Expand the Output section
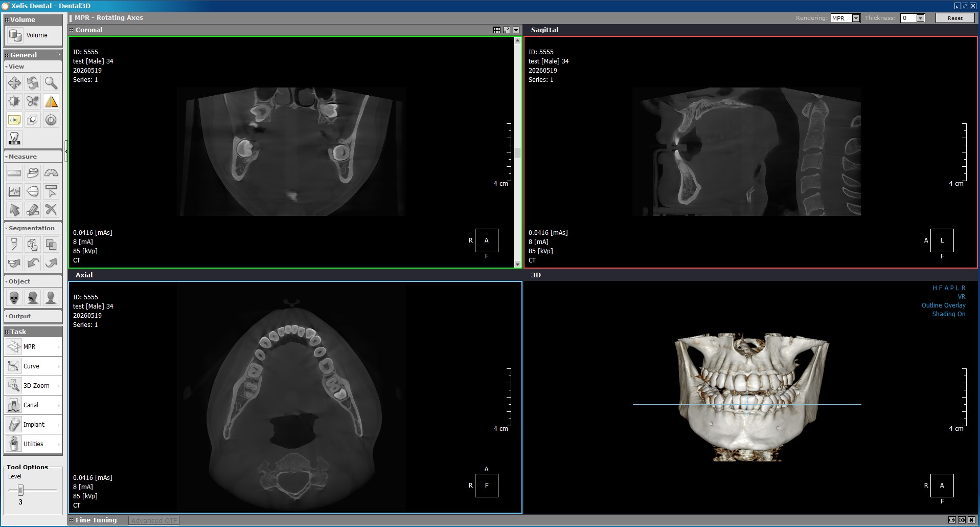This screenshot has width=980, height=527. tap(33, 316)
